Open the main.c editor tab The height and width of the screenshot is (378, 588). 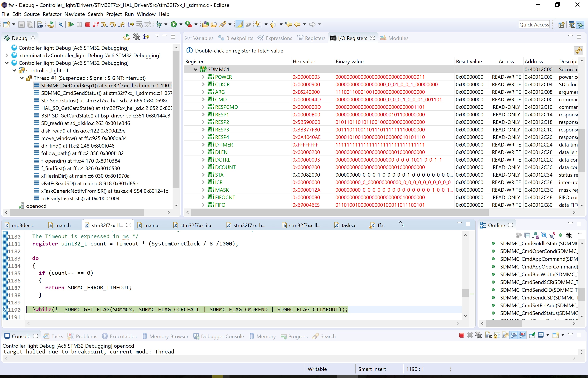[151, 225]
